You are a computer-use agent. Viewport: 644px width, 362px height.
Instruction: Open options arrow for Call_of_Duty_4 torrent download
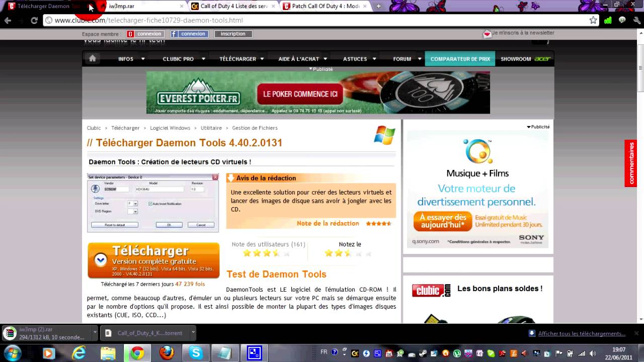[x=193, y=332]
